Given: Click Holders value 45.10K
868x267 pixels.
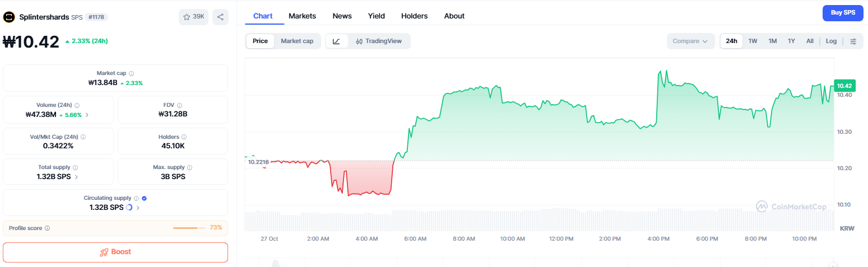Looking at the screenshot, I should point(173,146).
